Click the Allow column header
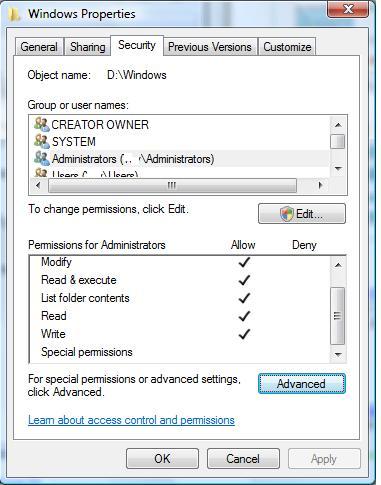Viewport: 381px width, 485px height. click(x=243, y=245)
